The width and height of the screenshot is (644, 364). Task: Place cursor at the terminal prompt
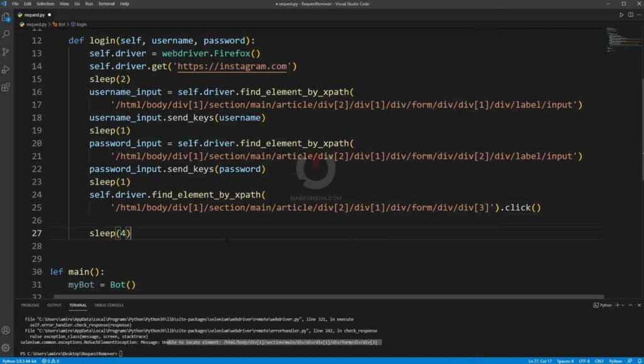click(121, 353)
